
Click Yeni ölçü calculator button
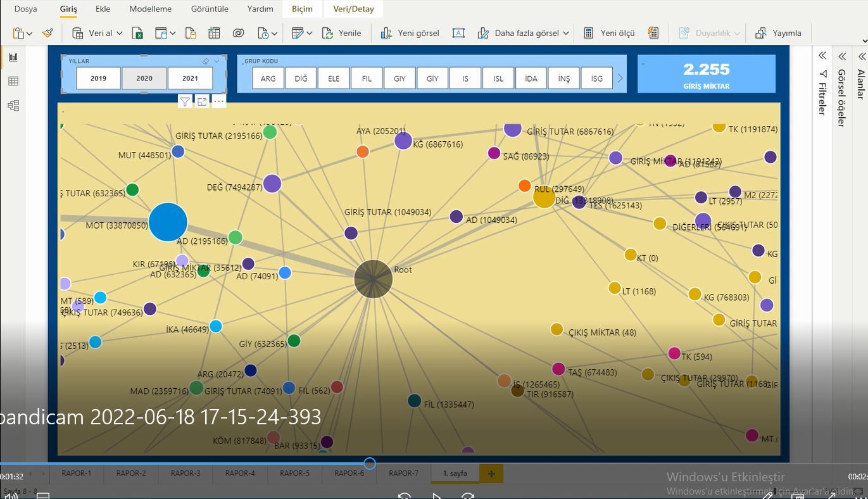coord(608,33)
